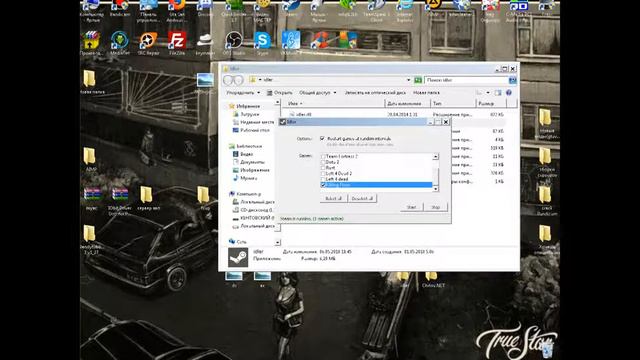Open the view options dropdown arrow

pos(488,93)
